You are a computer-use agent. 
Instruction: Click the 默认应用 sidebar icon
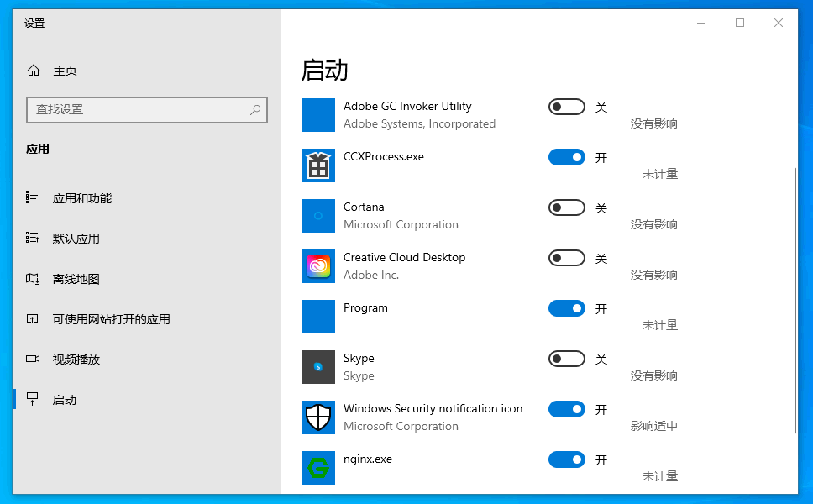[x=32, y=238]
